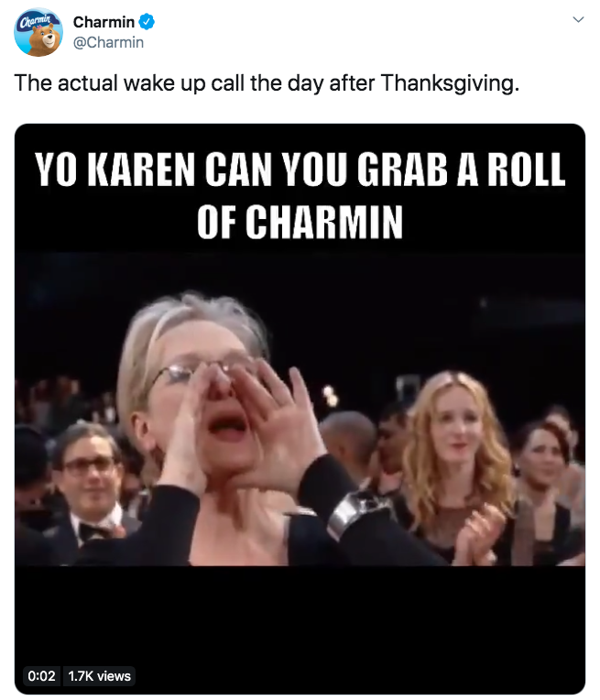Click the YO KAREN caption line
The height and width of the screenshot is (700, 600).
coord(300,170)
